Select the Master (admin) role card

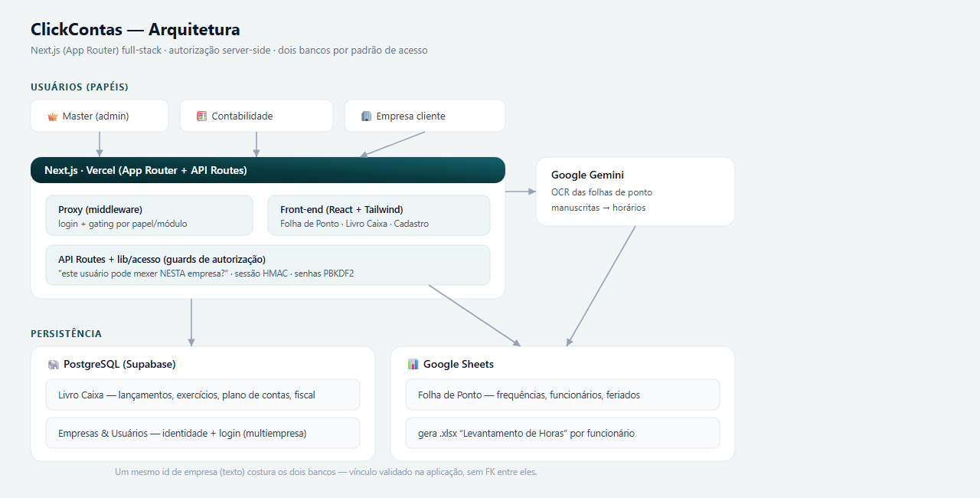pyautogui.click(x=100, y=116)
